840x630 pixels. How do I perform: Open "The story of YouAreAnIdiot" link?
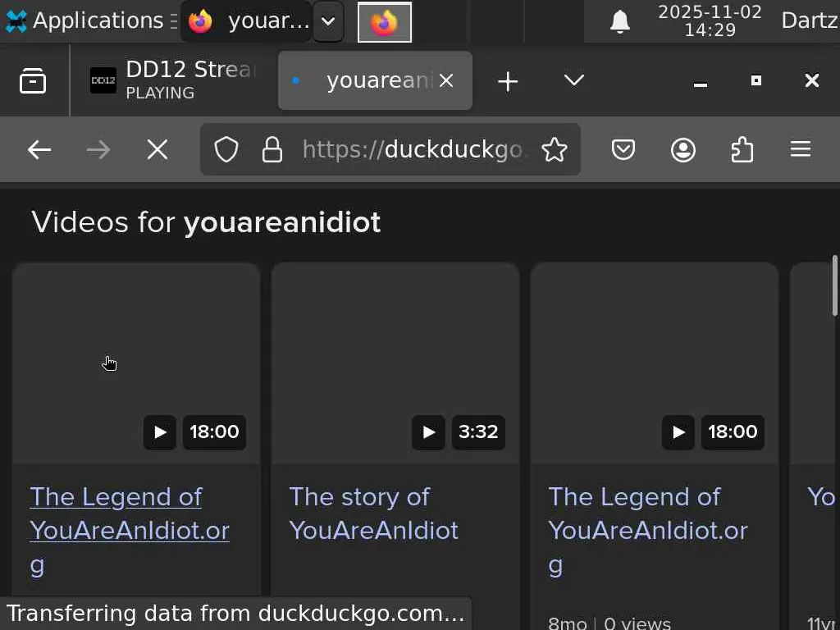coord(373,514)
